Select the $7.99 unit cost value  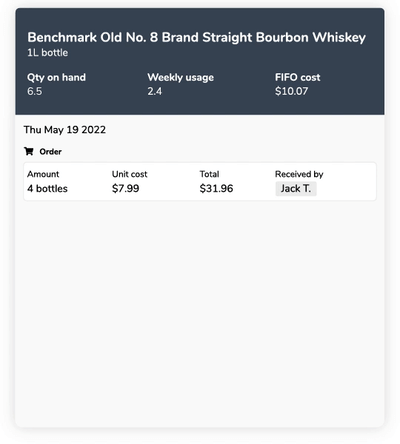[126, 189]
